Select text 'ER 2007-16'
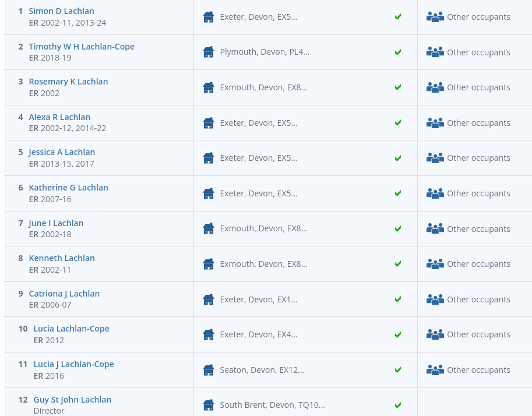 click(50, 199)
